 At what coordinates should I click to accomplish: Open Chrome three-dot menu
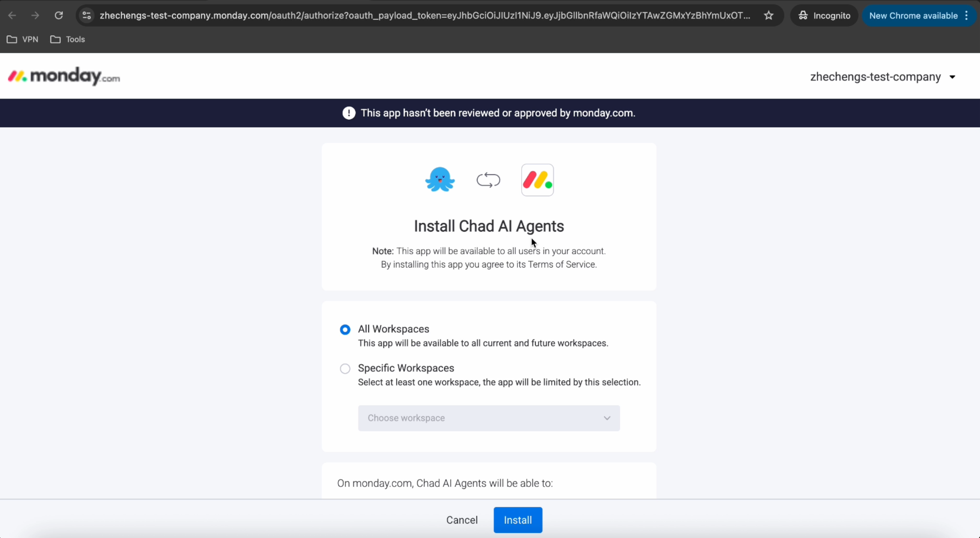point(967,16)
